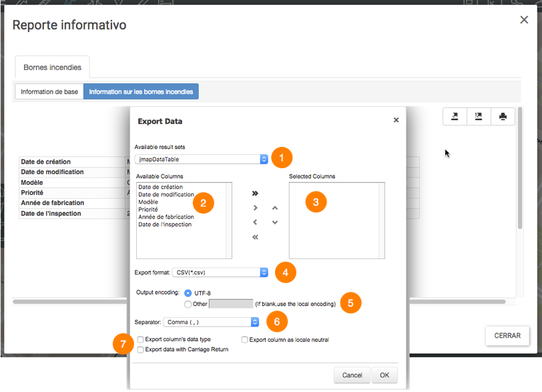Switch to Information de base tab
The image size is (542, 392).
[x=49, y=91]
